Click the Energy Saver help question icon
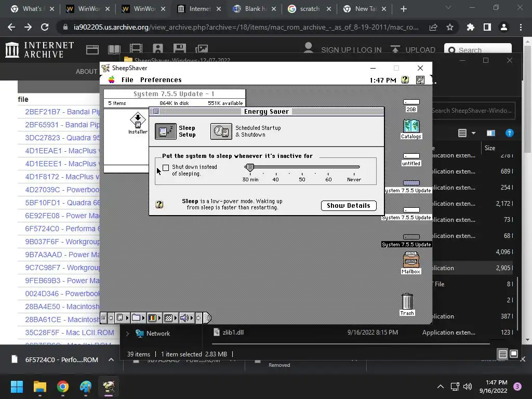The width and height of the screenshot is (532, 399). [159, 204]
